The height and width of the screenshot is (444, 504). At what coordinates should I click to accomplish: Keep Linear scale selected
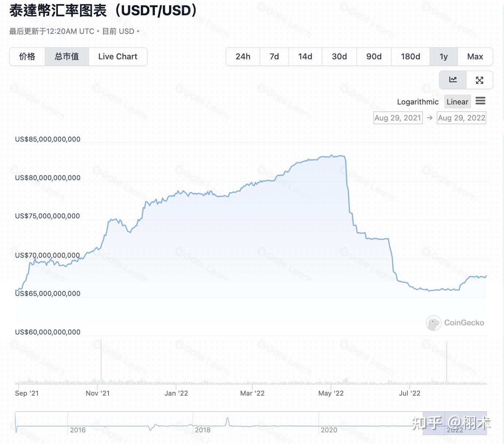point(457,102)
